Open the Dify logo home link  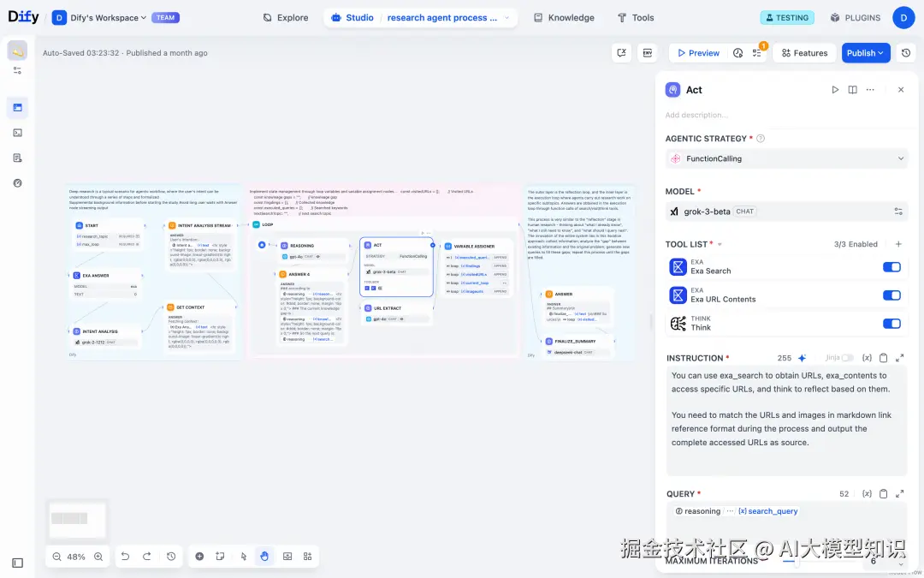(x=24, y=17)
